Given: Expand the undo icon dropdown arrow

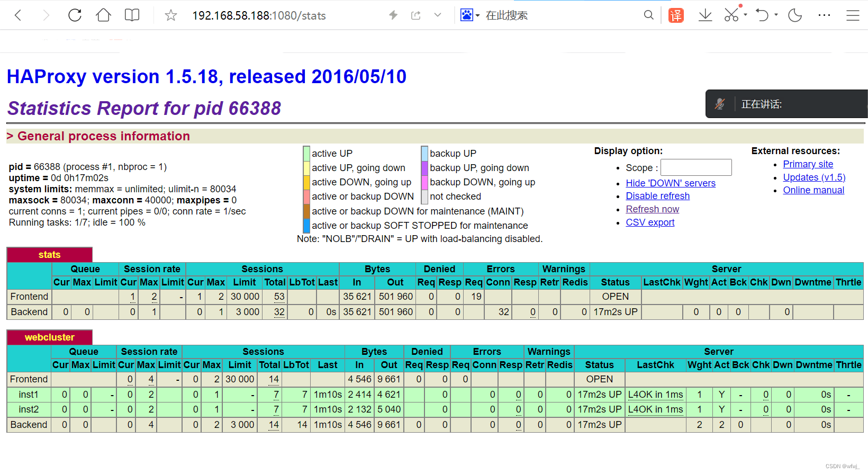Looking at the screenshot, I should click(x=776, y=15).
